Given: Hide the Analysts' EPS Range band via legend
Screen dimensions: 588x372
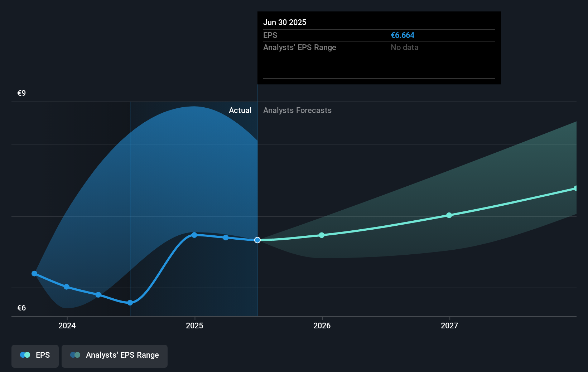Looking at the screenshot, I should [x=114, y=355].
